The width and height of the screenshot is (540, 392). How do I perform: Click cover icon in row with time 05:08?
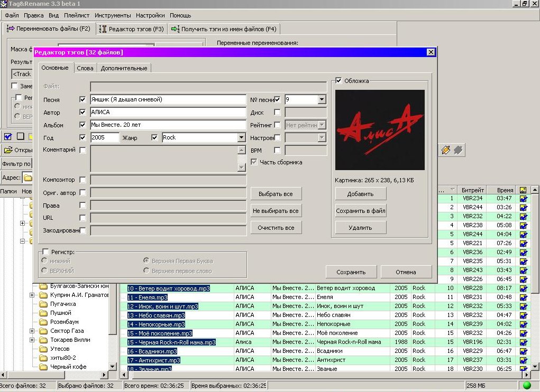point(524,225)
